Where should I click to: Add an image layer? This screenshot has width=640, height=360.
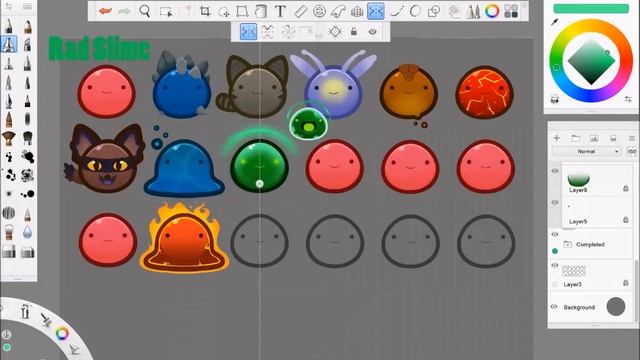[594, 138]
